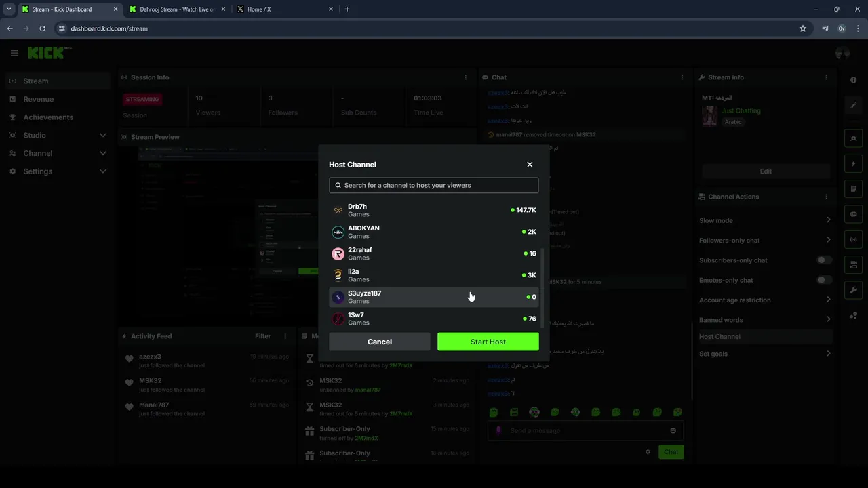
Task: Open the emoji picker in chat
Action: (673, 430)
